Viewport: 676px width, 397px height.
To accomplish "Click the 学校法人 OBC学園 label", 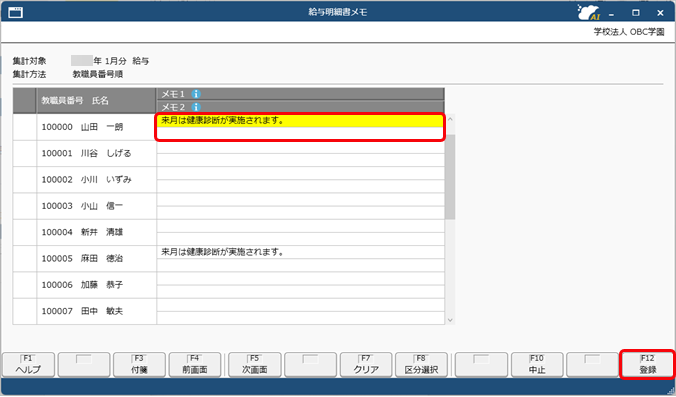I will click(629, 32).
